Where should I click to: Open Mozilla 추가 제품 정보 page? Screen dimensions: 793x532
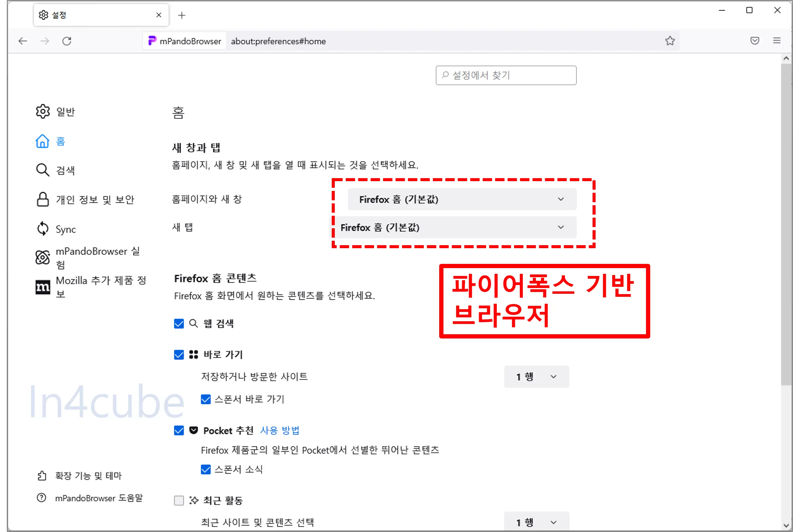click(101, 287)
